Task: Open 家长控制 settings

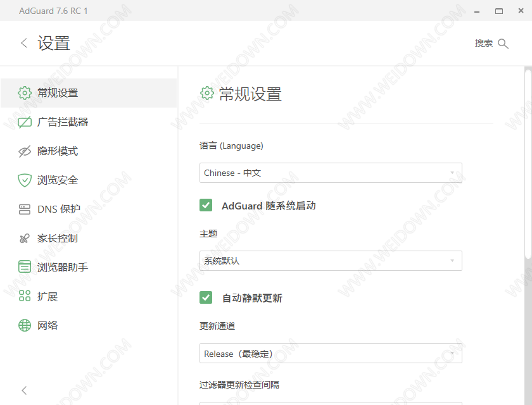Action: (89, 239)
